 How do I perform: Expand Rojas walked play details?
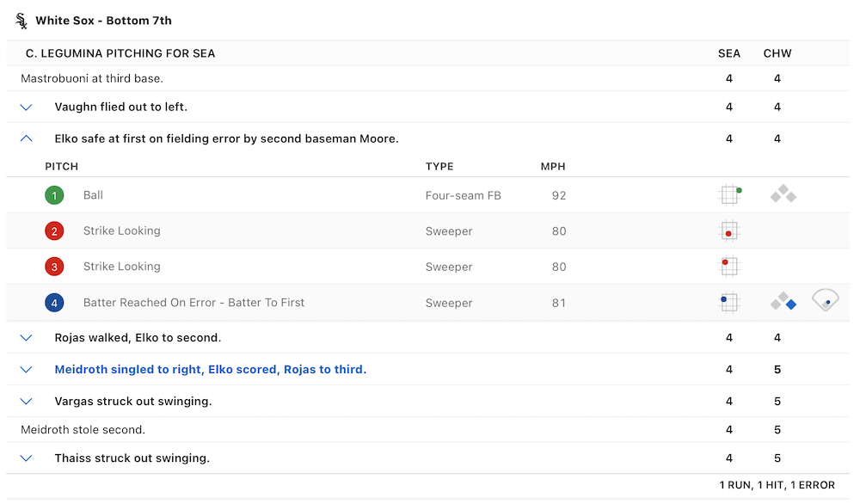click(x=26, y=338)
